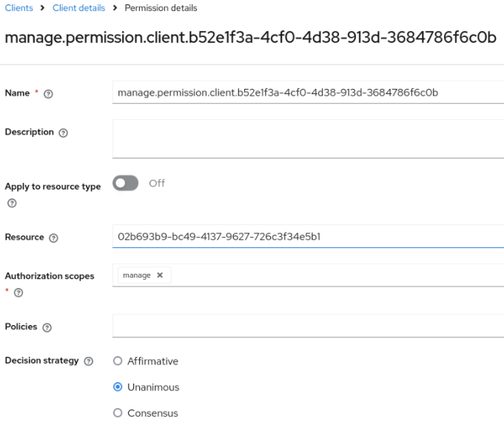Click the help icon next to Resource

pyautogui.click(x=53, y=238)
